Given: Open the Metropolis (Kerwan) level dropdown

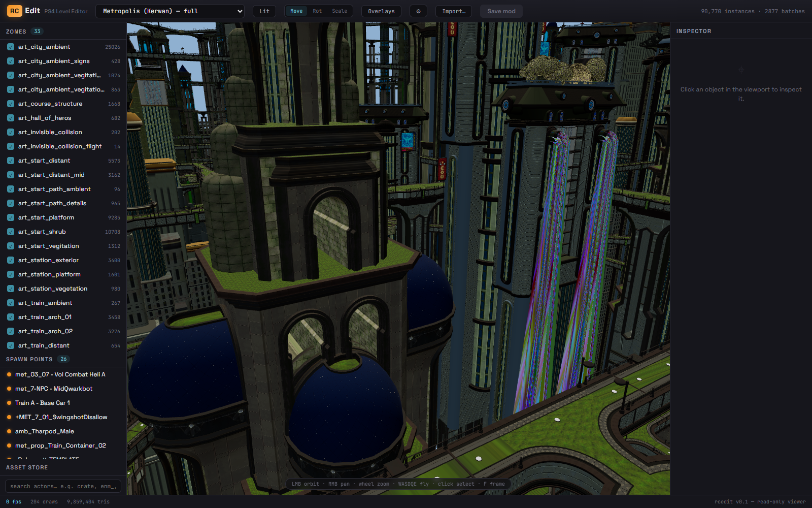Looking at the screenshot, I should [x=170, y=11].
